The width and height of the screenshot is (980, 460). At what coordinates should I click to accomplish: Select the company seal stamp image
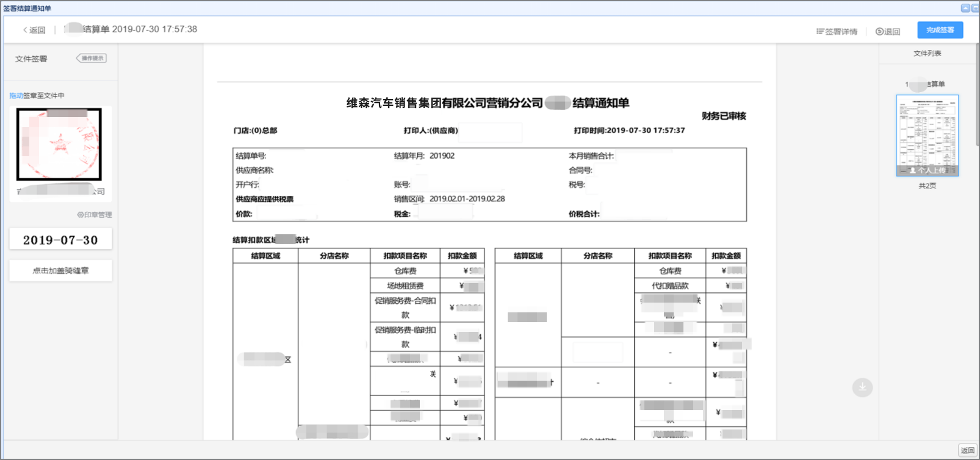point(59,145)
